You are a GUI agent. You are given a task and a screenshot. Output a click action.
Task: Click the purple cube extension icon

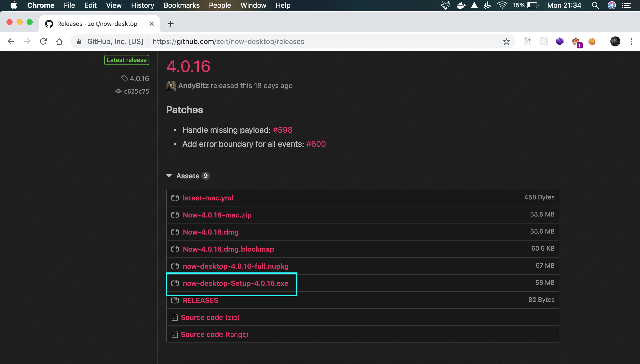pos(559,41)
